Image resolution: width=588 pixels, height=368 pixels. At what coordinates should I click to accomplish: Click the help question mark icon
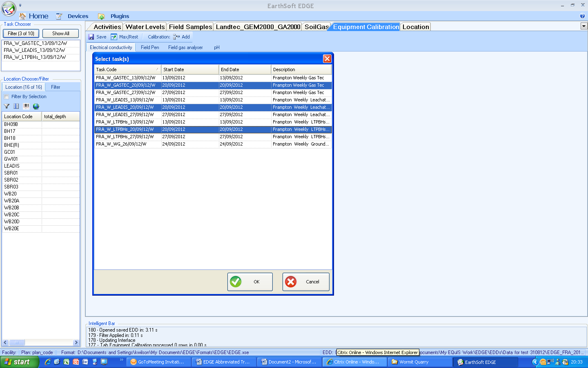[582, 16]
